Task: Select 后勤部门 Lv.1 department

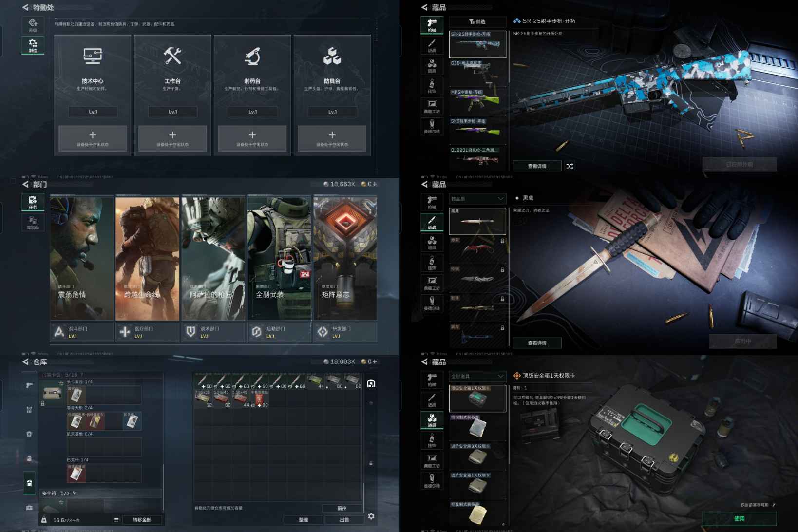Action: click(279, 332)
